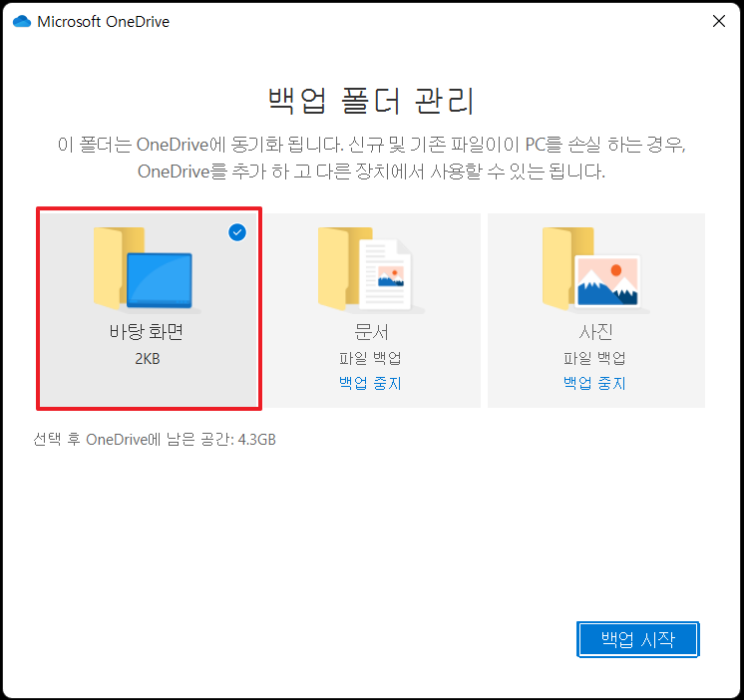
Task: Click the 바탕 화면 folder label
Action: click(147, 331)
